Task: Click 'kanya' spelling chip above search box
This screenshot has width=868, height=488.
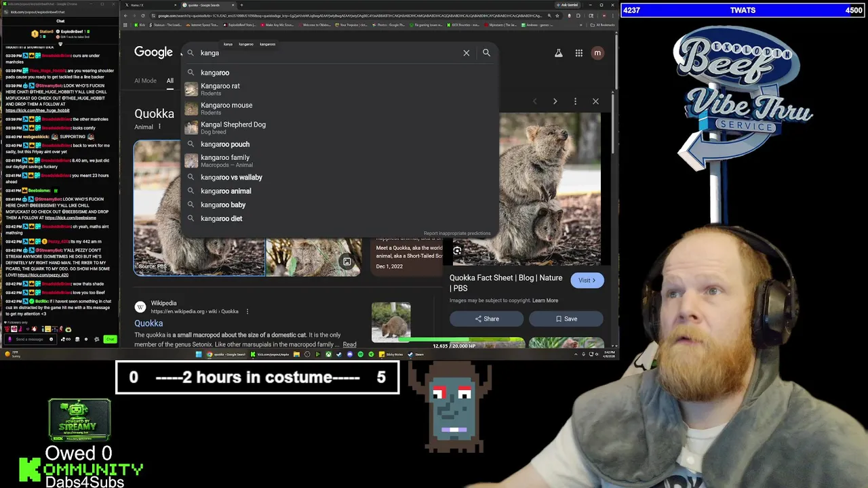Action: pos(228,44)
